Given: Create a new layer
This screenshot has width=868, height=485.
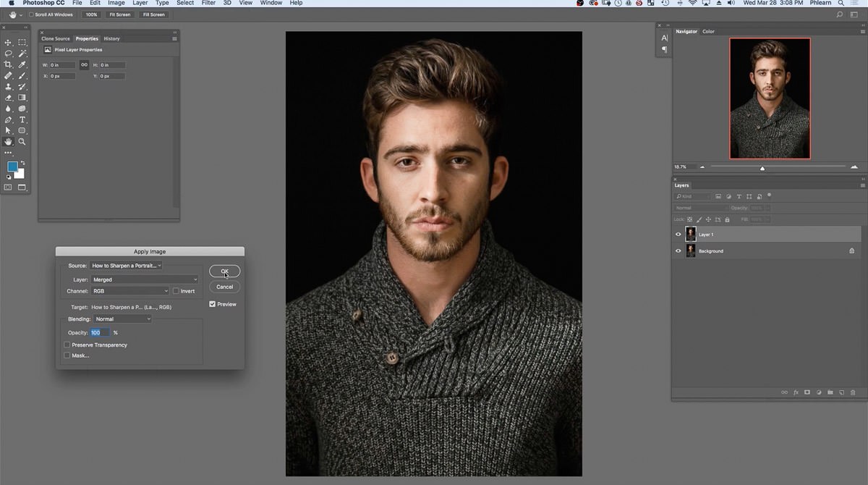Looking at the screenshot, I should point(841,392).
